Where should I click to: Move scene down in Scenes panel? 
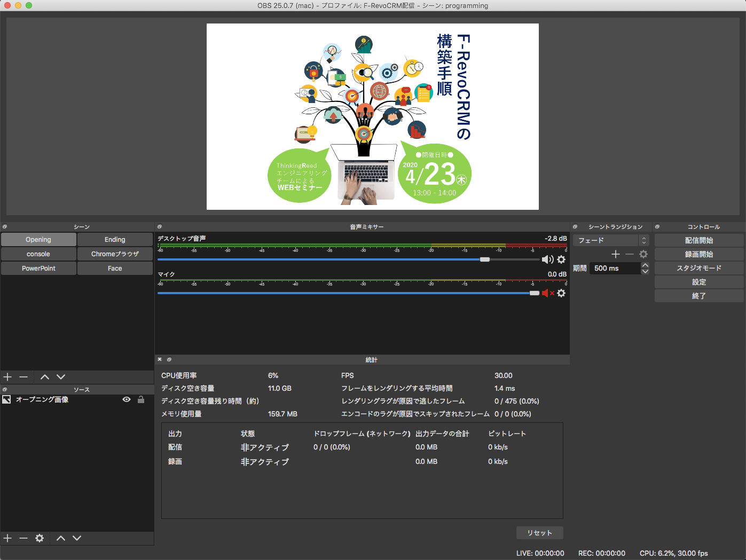(61, 377)
